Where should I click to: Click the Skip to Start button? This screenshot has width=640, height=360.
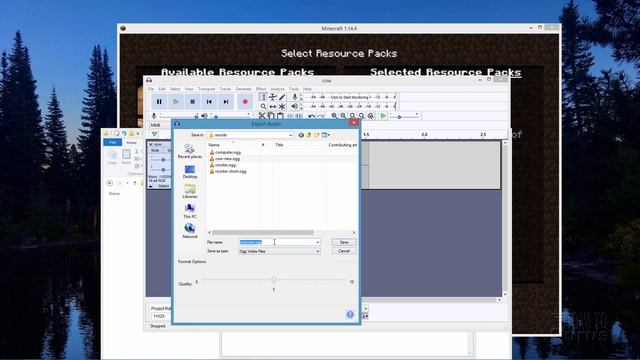209,102
